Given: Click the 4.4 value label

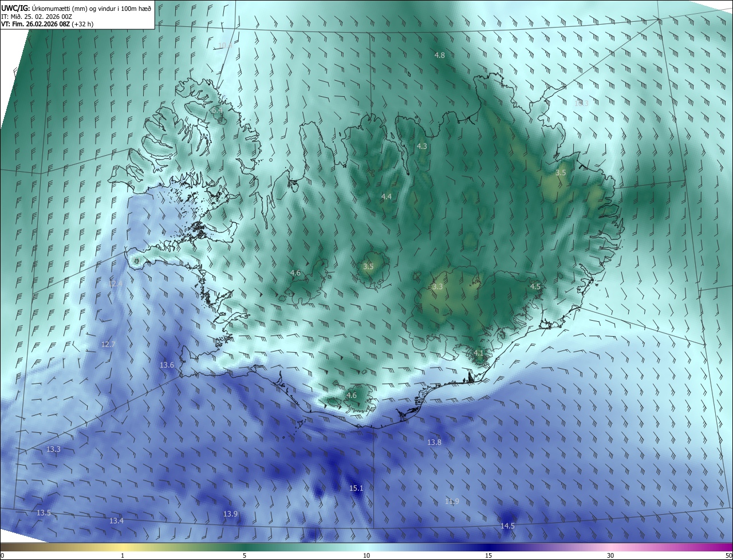Looking at the screenshot, I should (x=387, y=196).
